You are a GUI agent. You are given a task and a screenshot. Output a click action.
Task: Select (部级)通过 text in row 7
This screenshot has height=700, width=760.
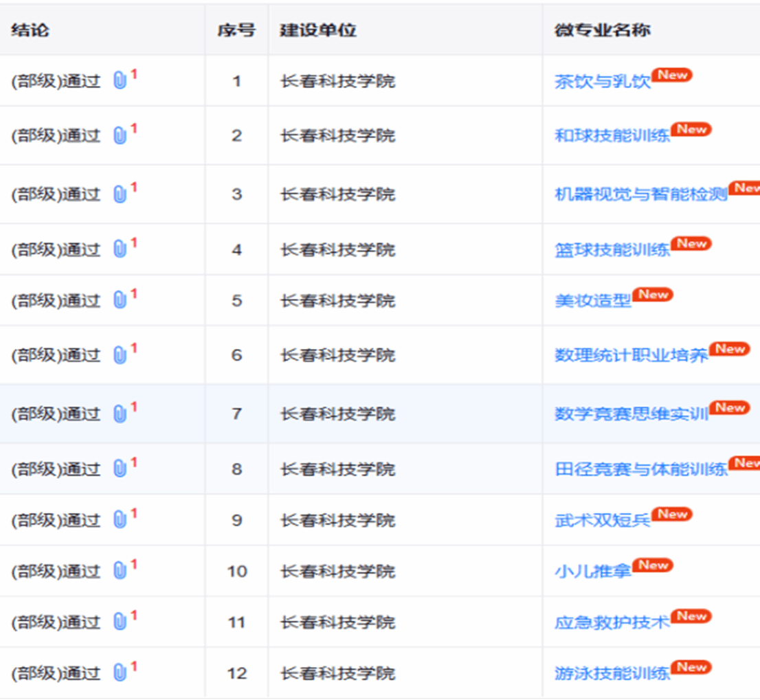tap(56, 414)
